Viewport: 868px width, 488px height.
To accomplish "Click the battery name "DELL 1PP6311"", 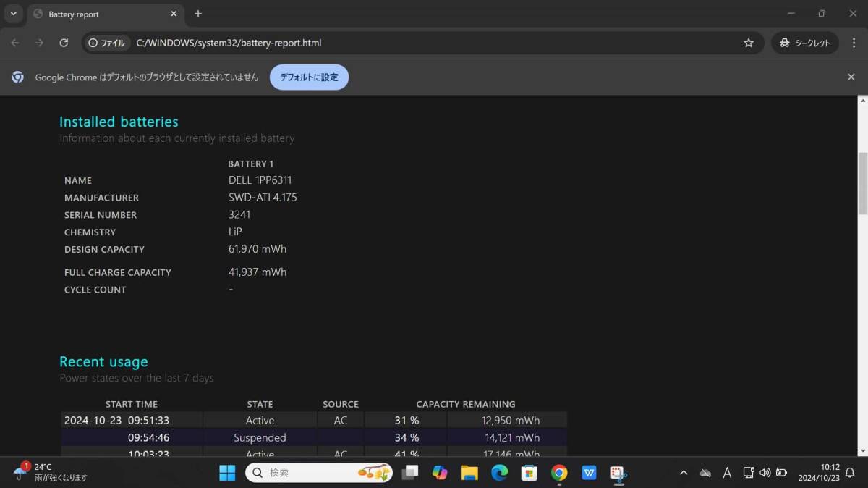I will click(260, 180).
